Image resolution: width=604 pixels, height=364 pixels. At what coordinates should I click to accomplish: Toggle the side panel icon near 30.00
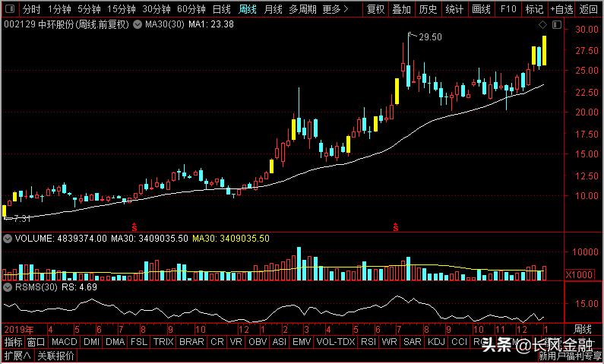[x=557, y=25]
